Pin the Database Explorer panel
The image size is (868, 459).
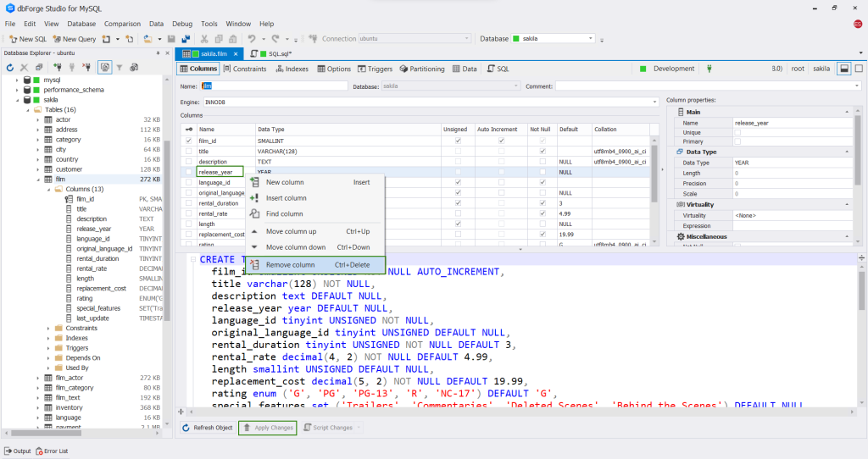coord(158,53)
